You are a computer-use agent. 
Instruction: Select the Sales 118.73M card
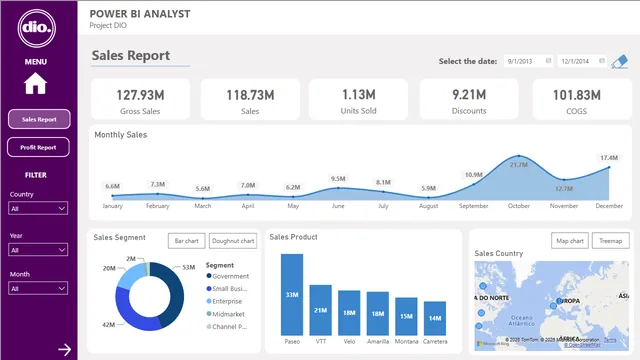(250, 100)
